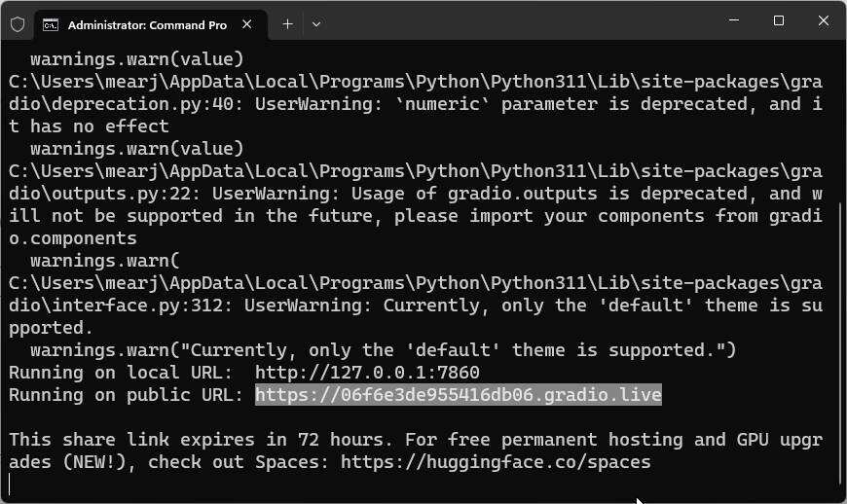Click 'dio\outputs.py:22: UserWarning' text
Image resolution: width=847 pixels, height=504 pixels.
(174, 194)
